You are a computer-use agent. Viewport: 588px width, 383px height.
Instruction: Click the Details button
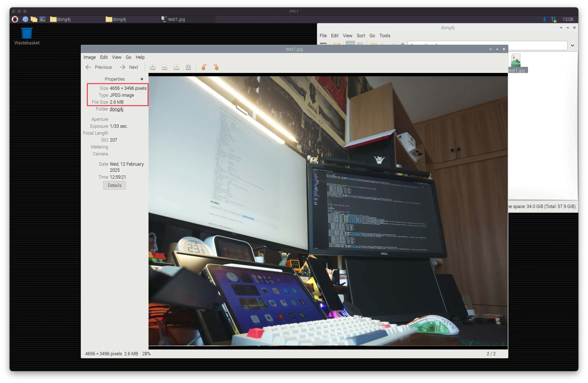[114, 185]
